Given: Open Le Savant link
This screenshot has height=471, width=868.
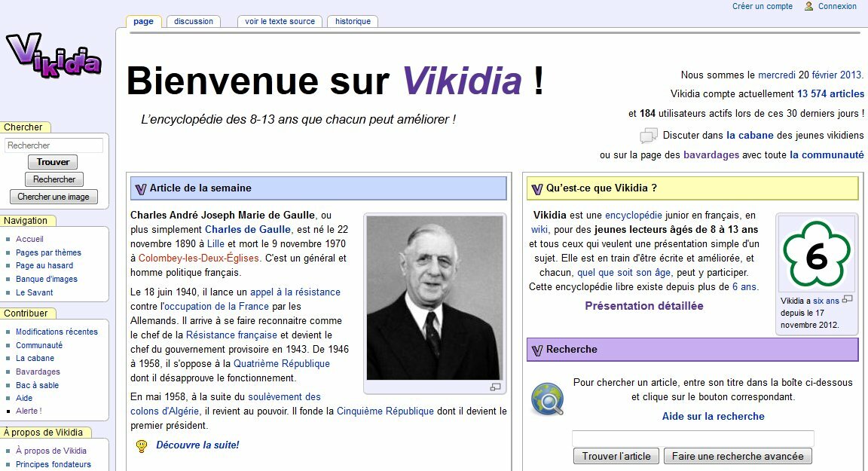Looking at the screenshot, I should click(35, 292).
